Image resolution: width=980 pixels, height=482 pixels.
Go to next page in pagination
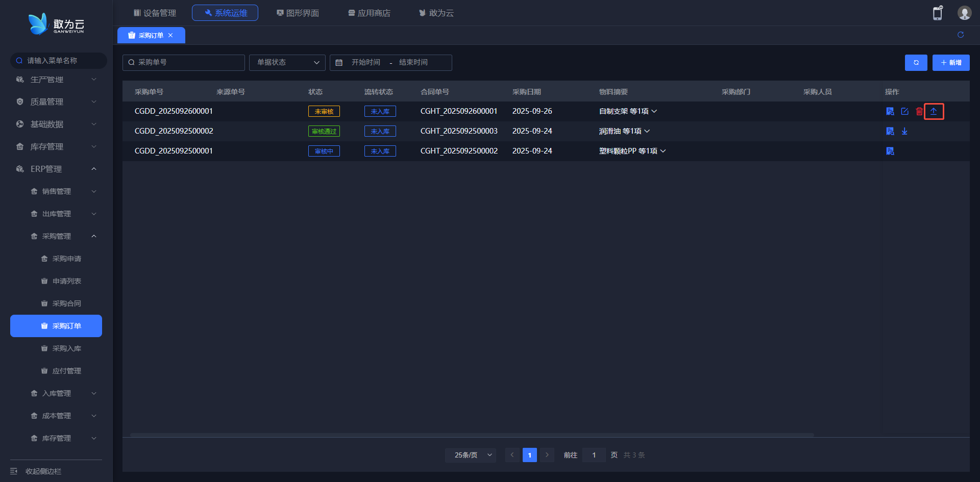click(x=547, y=455)
